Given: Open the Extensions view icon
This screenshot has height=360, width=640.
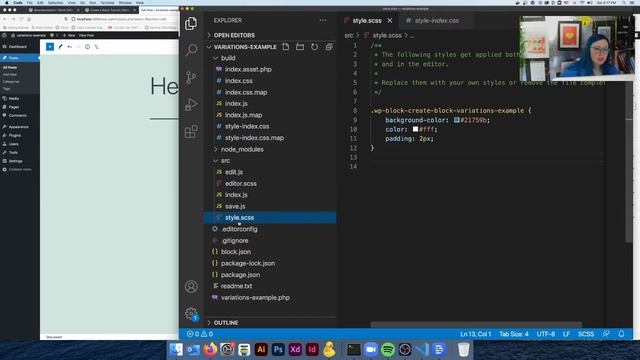Looking at the screenshot, I should click(x=191, y=131).
